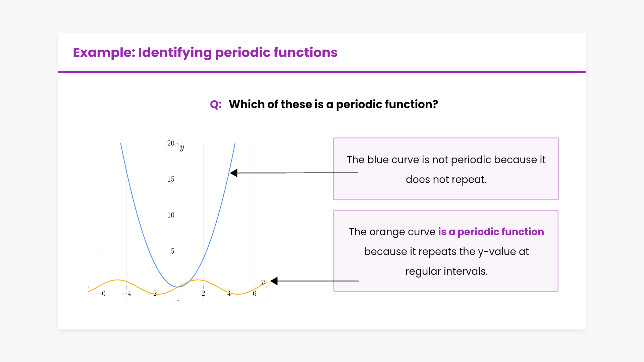Viewport: 644px width, 362px height.
Task: Click the question 'Which of these is a periodic function?'
Action: coord(333,105)
